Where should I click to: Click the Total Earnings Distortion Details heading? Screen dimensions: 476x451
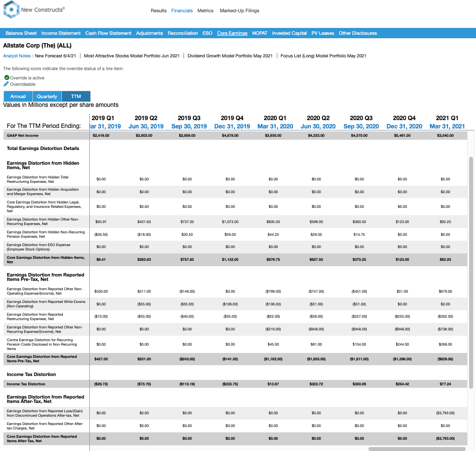point(43,149)
